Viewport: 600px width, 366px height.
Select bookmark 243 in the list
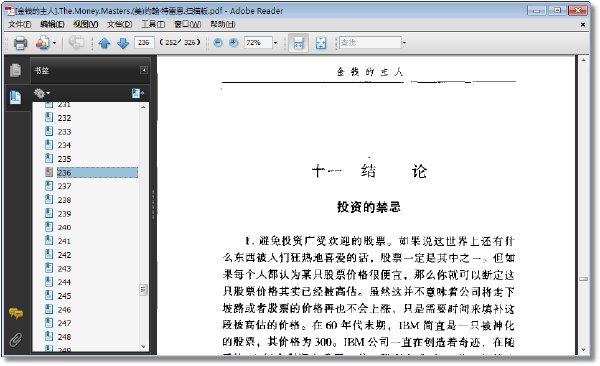[x=64, y=269]
